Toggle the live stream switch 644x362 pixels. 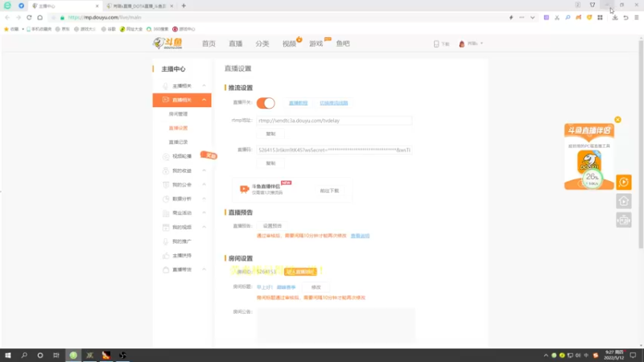pos(266,103)
